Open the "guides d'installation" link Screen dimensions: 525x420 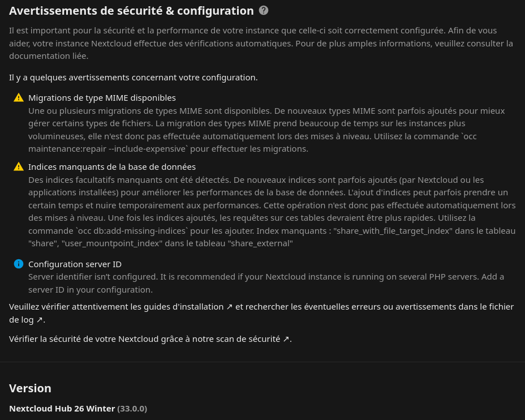click(182, 306)
